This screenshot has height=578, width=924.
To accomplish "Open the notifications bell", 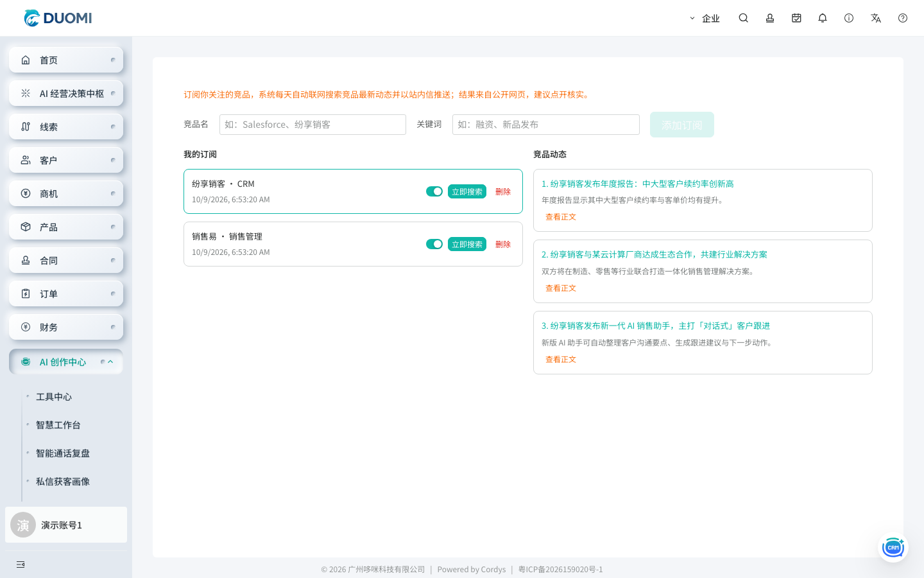I will pos(823,18).
